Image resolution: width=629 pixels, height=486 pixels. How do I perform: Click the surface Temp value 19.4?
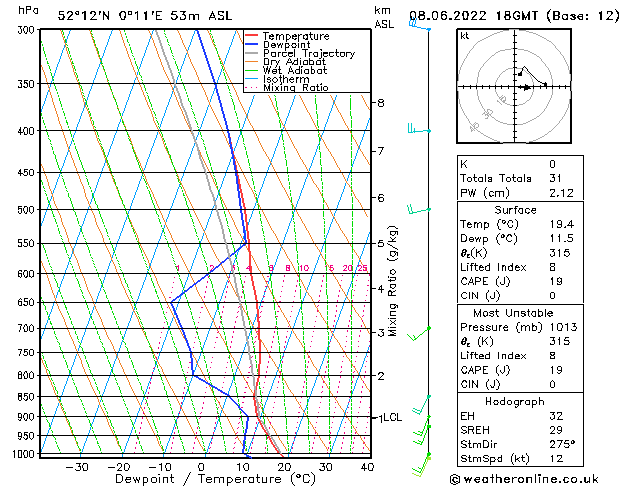(x=562, y=225)
